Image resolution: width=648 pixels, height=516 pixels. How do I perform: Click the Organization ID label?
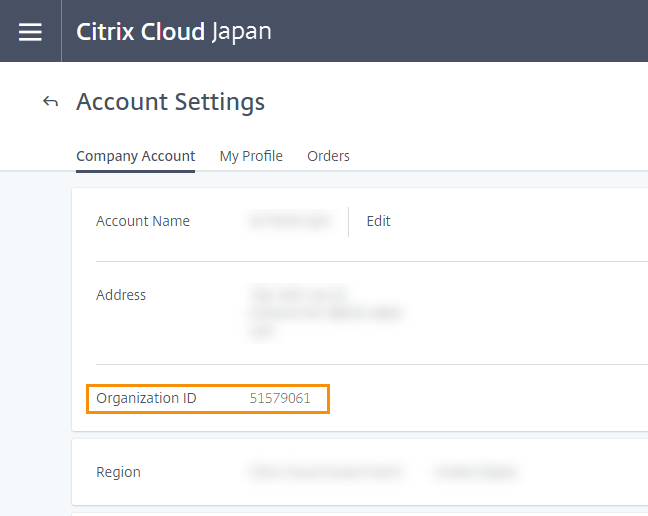point(146,398)
